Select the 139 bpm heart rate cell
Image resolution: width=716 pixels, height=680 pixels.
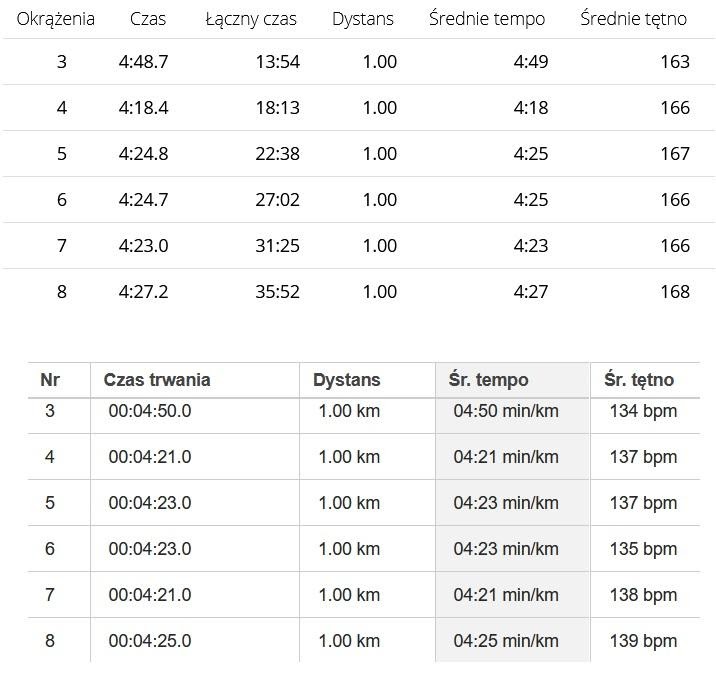tap(643, 641)
